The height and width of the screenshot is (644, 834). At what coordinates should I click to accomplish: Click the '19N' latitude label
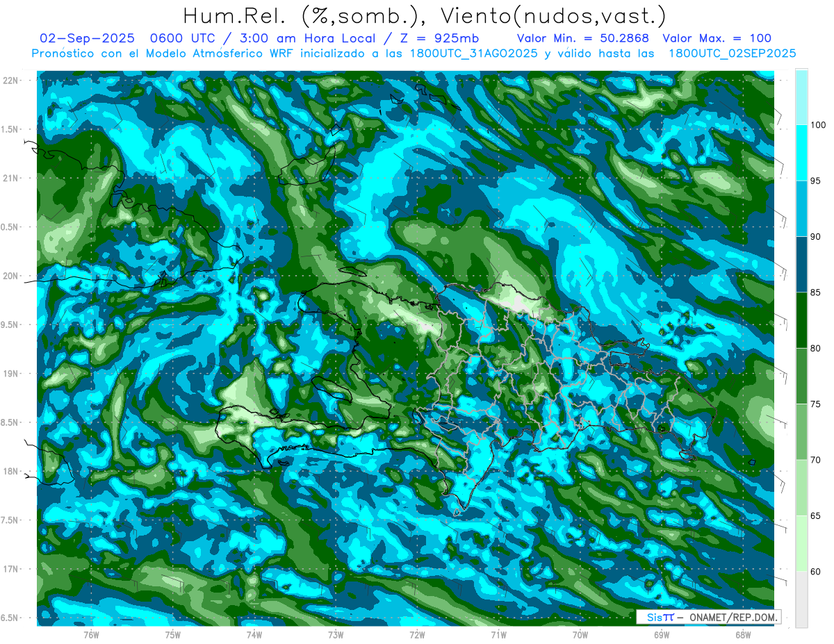click(12, 374)
